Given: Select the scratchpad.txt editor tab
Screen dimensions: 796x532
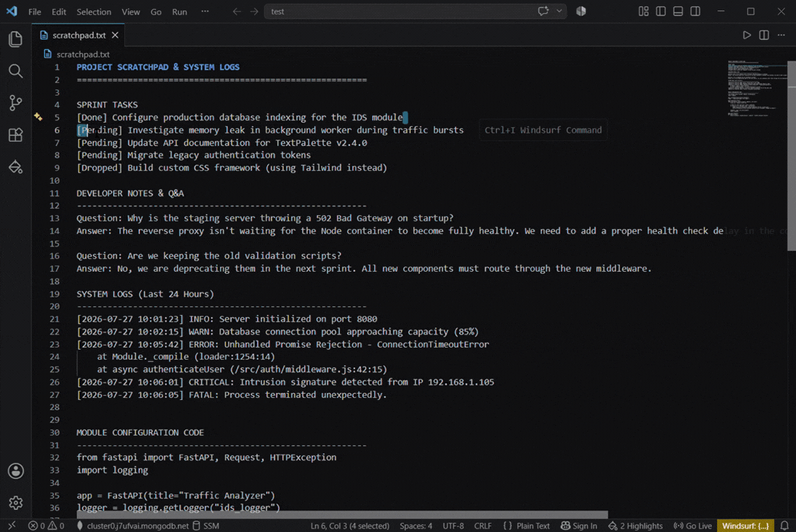Looking at the screenshot, I should click(79, 35).
